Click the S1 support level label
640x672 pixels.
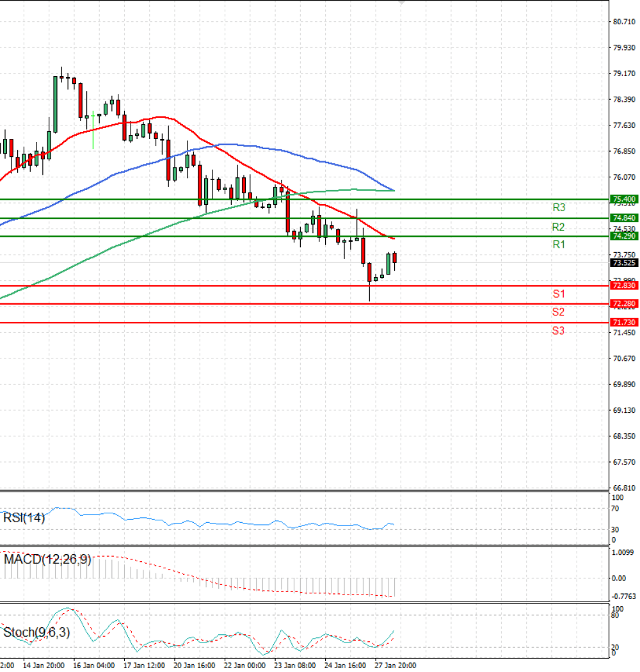[559, 294]
